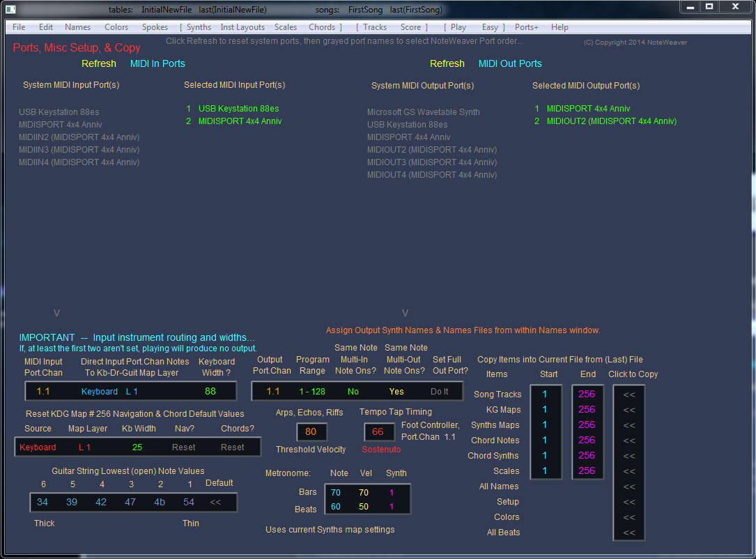Click the NoteWeaver app icon in title bar
Viewport: 756px width, 559px height.
click(10, 9)
